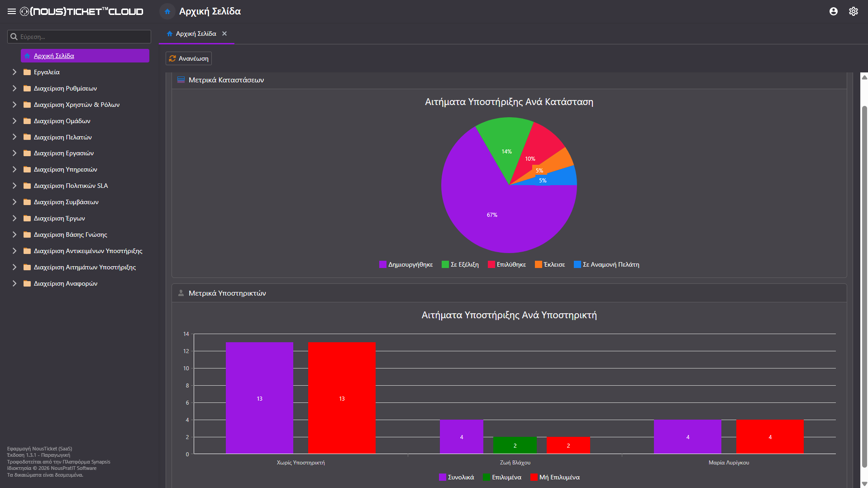The height and width of the screenshot is (488, 868).
Task: Click the NousTicket Cloud logo
Action: (x=82, y=11)
